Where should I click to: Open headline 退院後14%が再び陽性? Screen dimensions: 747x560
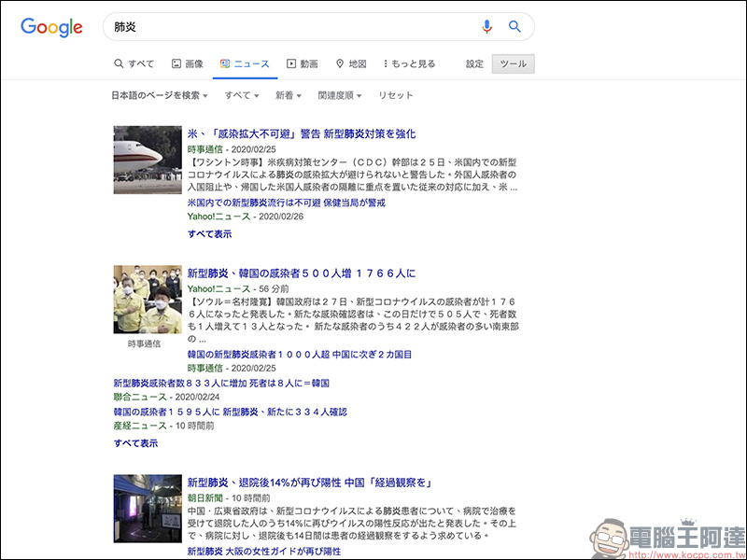[310, 483]
